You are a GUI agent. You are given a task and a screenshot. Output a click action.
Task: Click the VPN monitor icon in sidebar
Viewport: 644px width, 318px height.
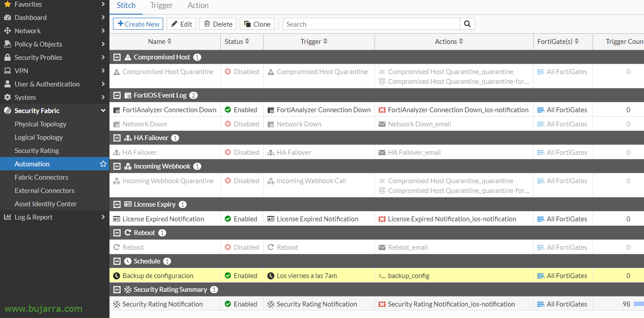tap(7, 71)
